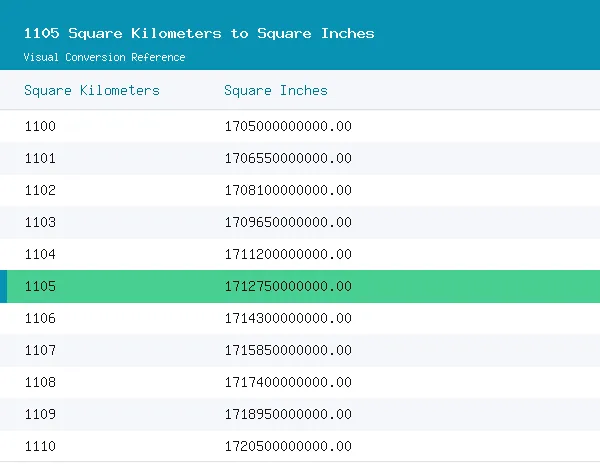Select the value 1718950000000.00
This screenshot has height=466, width=600.
[x=288, y=414]
